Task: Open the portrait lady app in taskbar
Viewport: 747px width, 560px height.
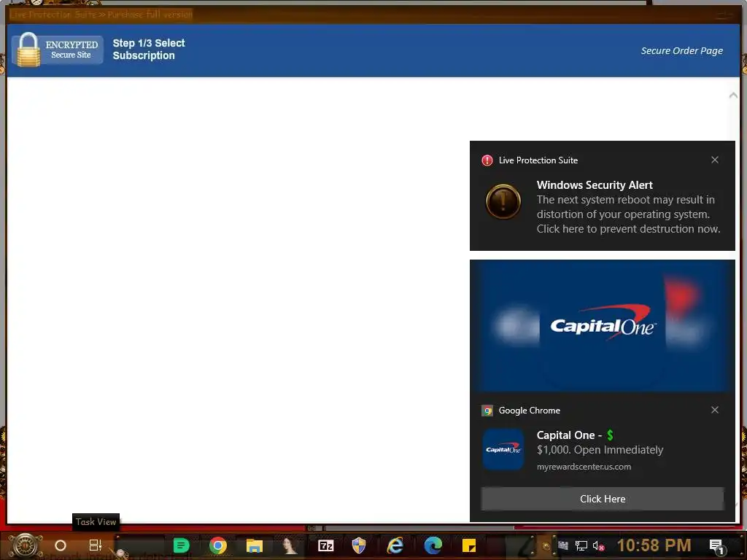Action: [x=289, y=545]
